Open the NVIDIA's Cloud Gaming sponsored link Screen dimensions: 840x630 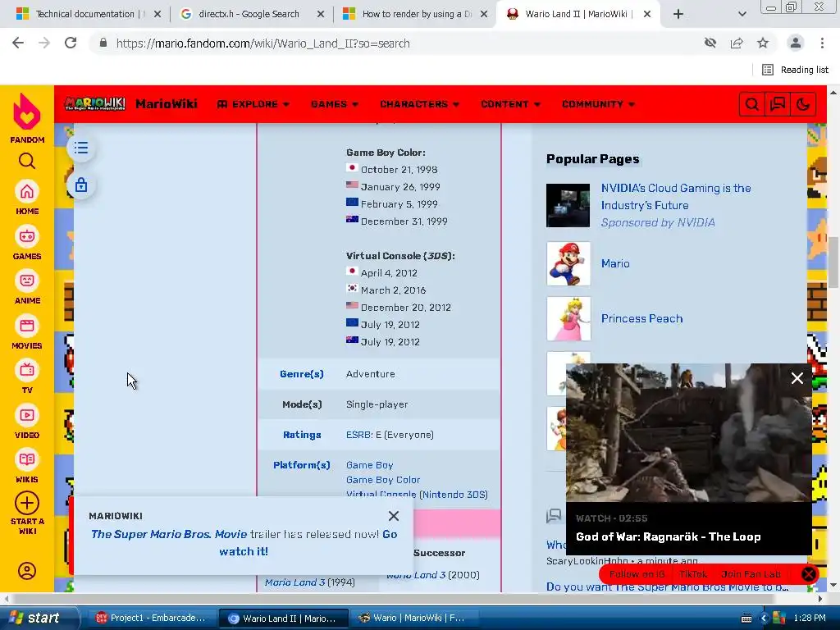point(676,197)
